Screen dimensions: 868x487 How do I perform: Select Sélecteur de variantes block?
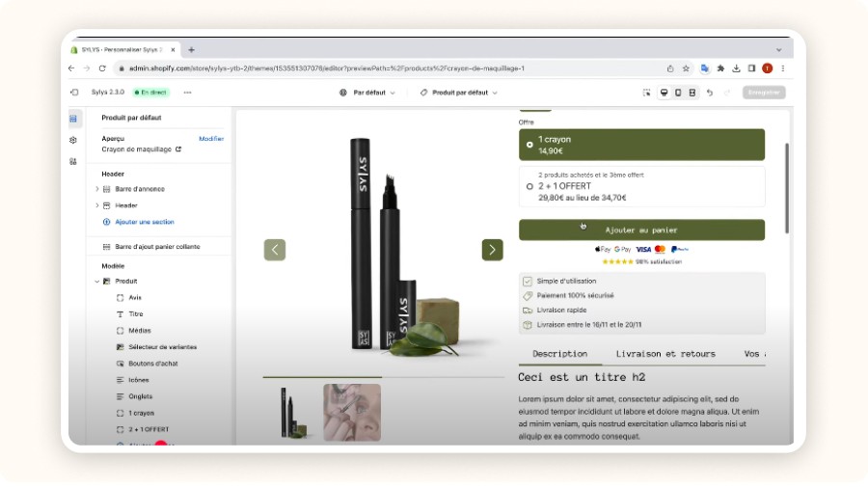click(x=160, y=347)
